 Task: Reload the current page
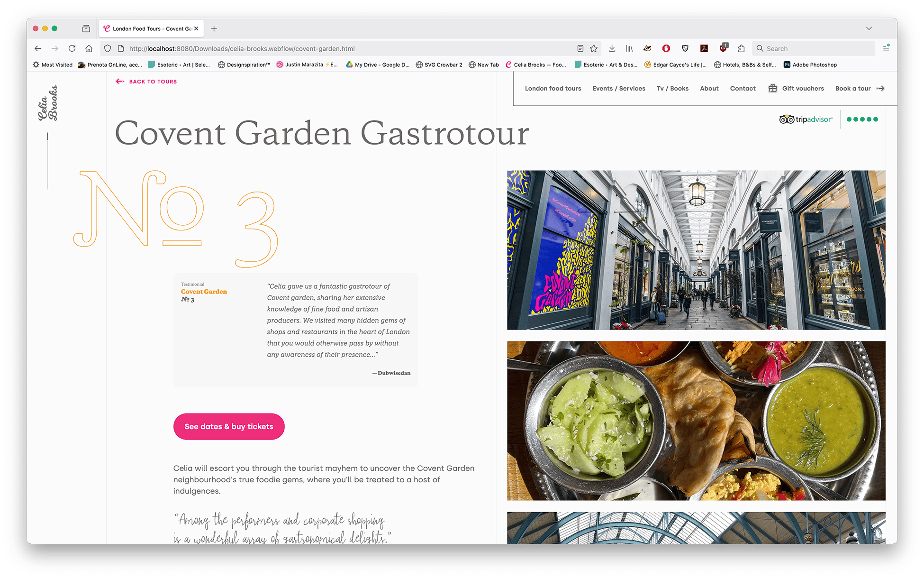(x=72, y=48)
